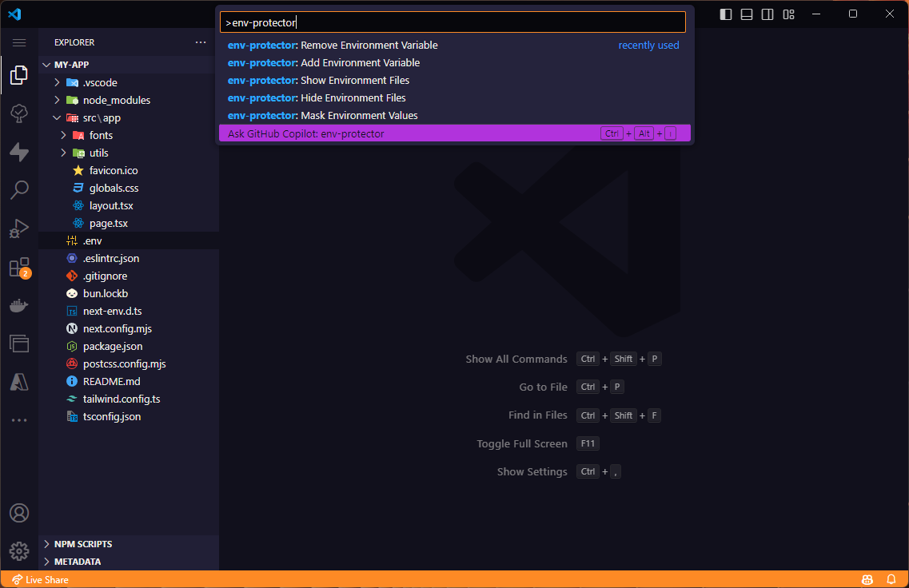This screenshot has width=909, height=588.
Task: Open postcss.config.mjs file
Action: point(129,364)
